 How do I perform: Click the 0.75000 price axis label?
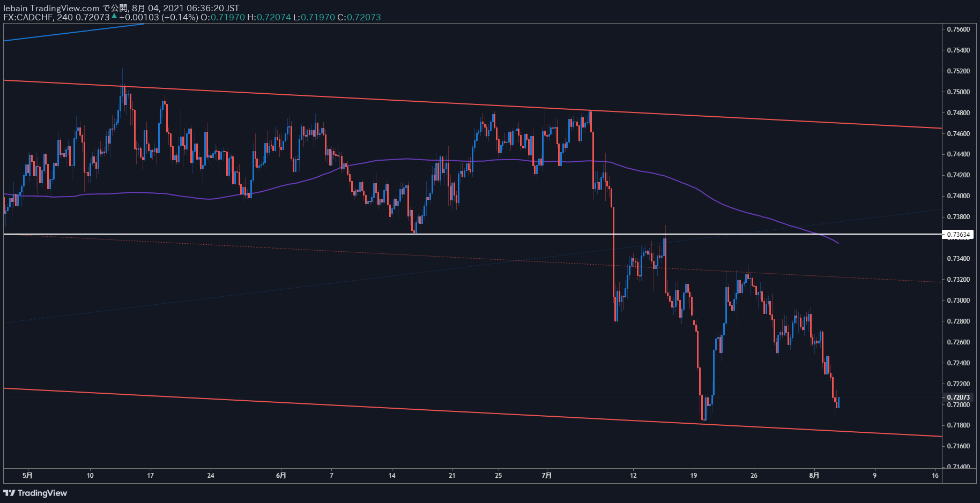point(959,92)
